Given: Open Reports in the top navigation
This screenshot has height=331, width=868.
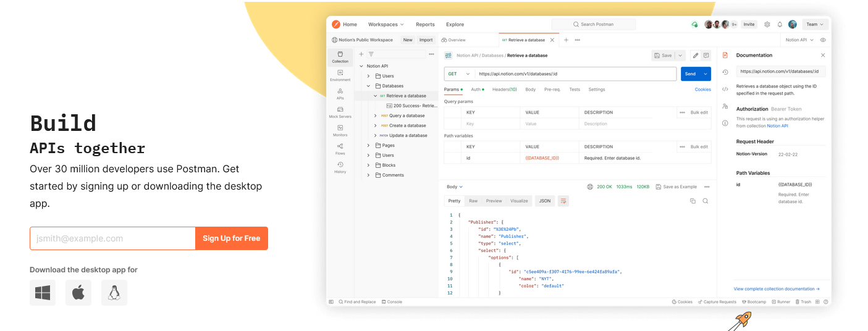Looking at the screenshot, I should 425,25.
